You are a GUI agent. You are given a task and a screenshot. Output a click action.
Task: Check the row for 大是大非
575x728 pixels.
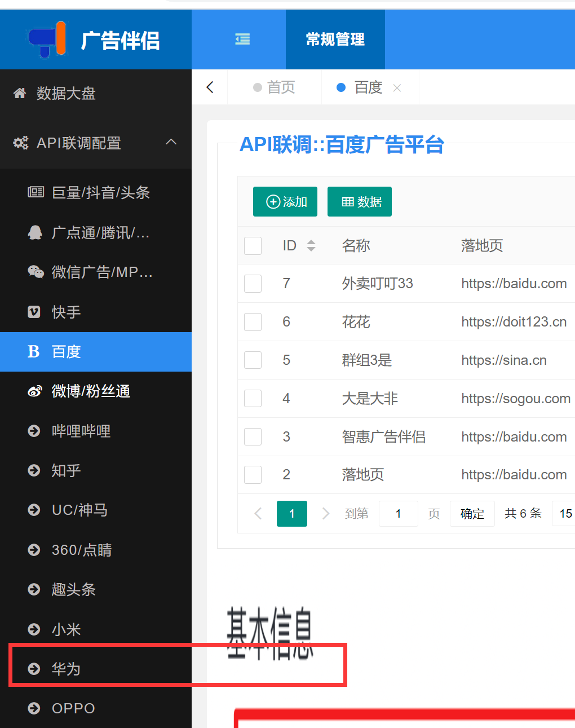[x=253, y=398]
